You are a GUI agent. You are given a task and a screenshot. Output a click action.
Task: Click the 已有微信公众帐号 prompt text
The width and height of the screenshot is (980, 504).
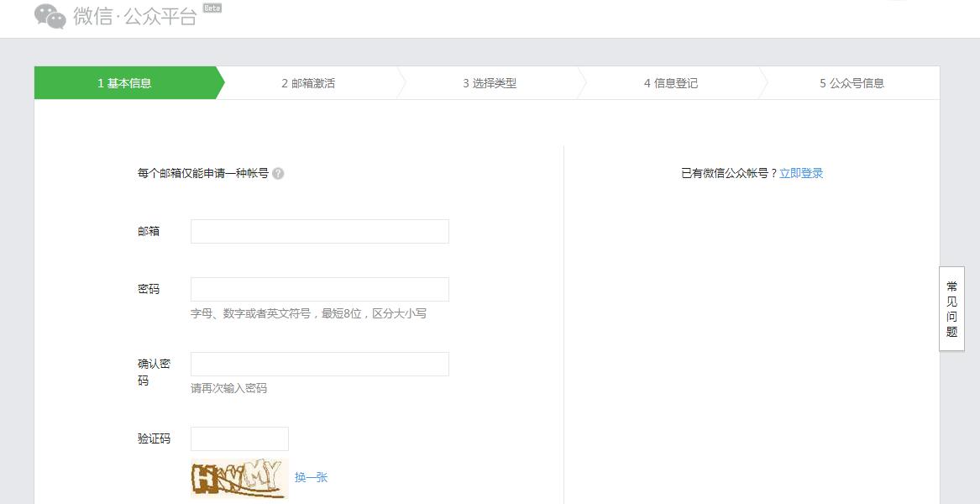(x=725, y=172)
